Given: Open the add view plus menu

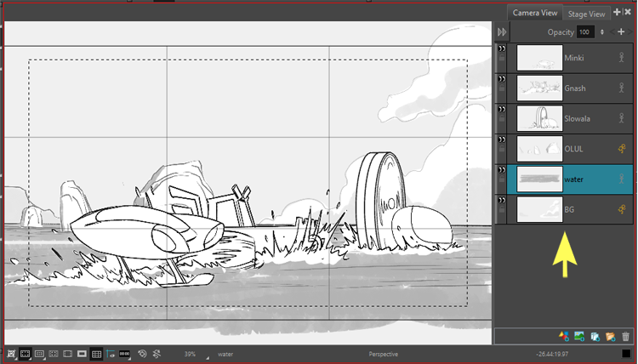Looking at the screenshot, I should click(617, 13).
